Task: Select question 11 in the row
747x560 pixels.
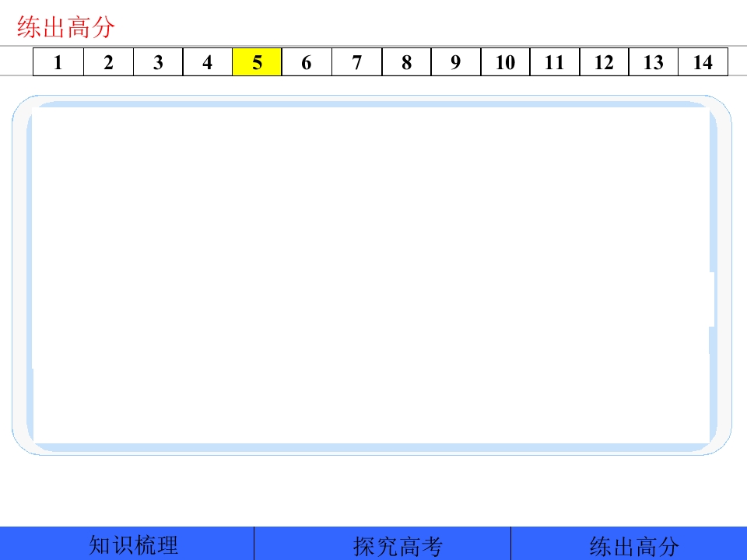Action: pyautogui.click(x=555, y=62)
